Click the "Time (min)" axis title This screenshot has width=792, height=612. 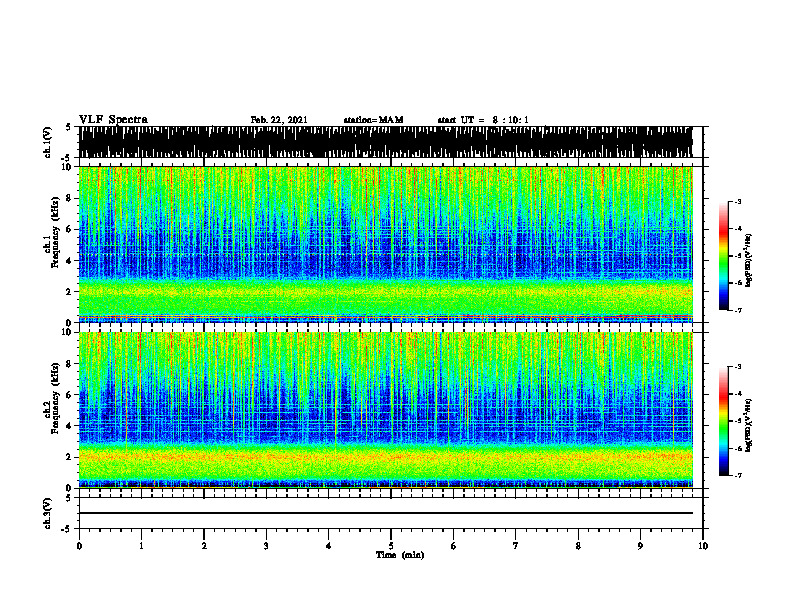400,555
